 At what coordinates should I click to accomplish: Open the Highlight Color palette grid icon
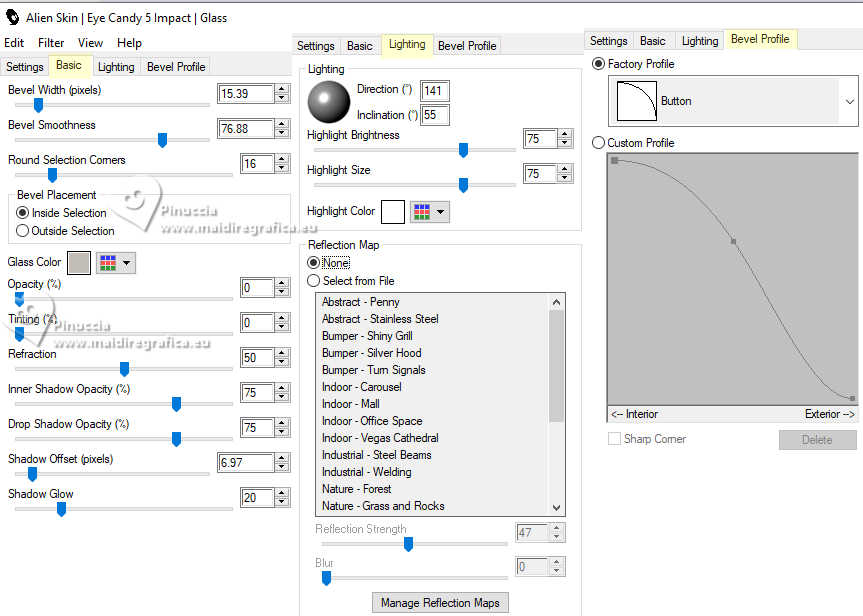422,212
